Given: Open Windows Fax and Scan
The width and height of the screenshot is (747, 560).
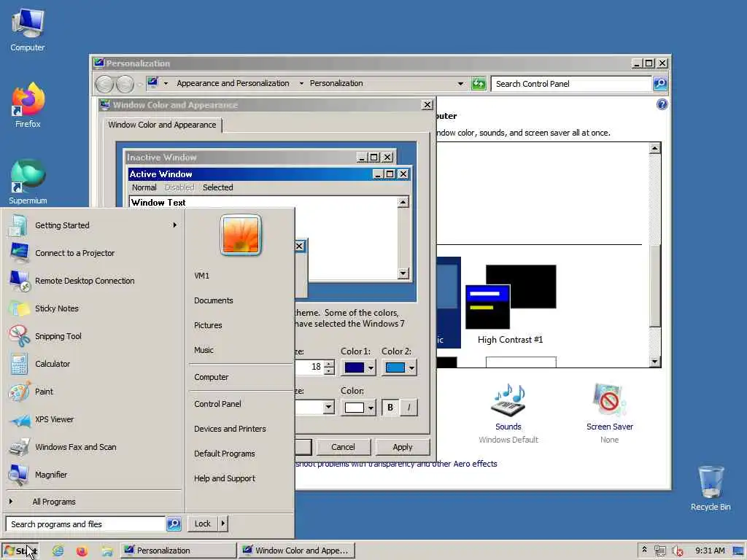Looking at the screenshot, I should click(x=62, y=447).
